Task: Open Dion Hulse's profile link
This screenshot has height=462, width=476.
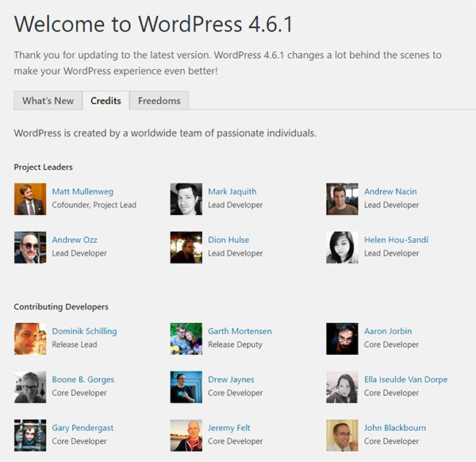Action: tap(228, 240)
